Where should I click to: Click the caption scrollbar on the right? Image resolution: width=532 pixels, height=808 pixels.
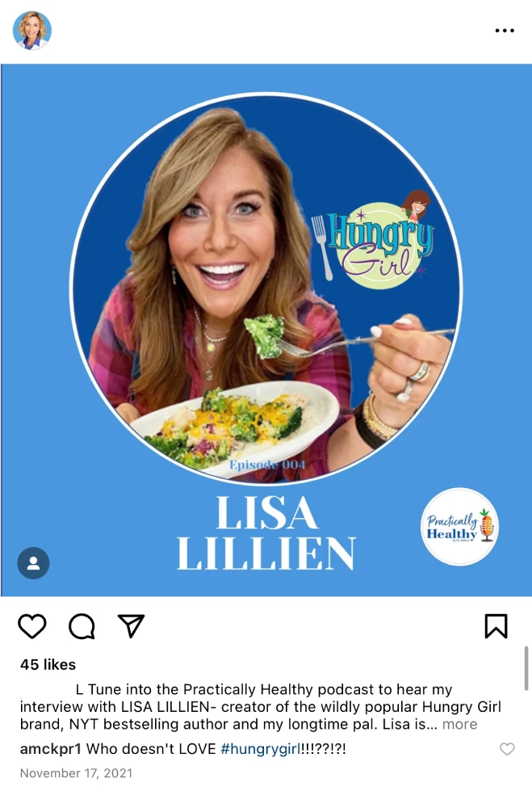(526, 668)
